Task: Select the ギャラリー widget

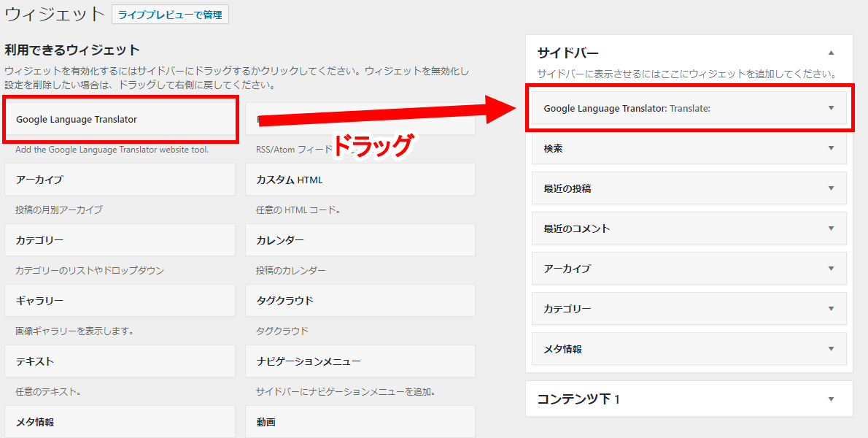Action: 120,301
